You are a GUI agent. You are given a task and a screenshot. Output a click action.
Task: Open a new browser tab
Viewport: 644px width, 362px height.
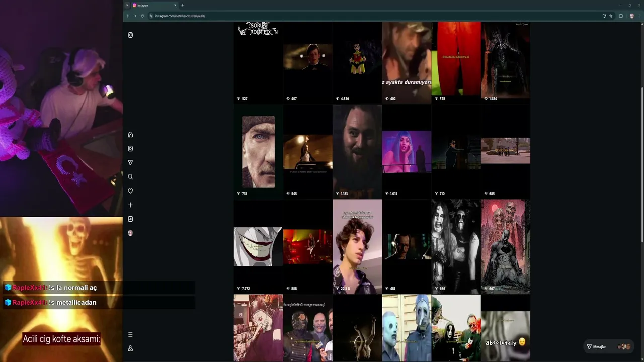[182, 5]
